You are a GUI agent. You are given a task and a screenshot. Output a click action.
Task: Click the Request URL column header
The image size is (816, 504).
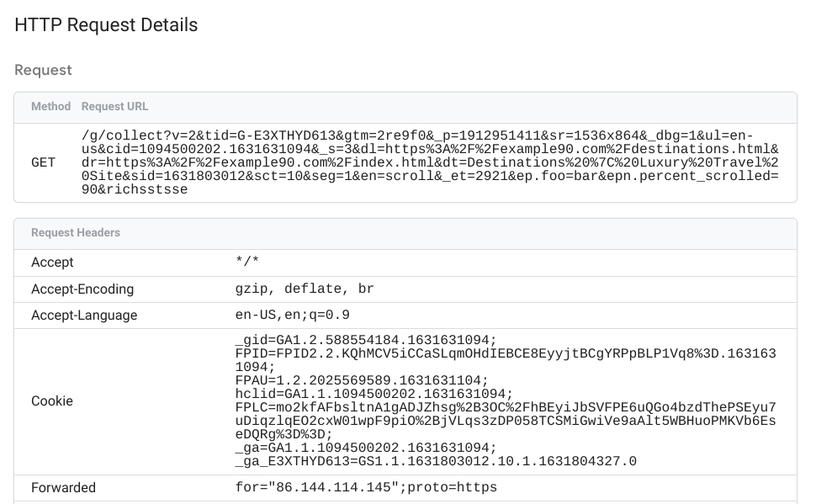coord(114,107)
